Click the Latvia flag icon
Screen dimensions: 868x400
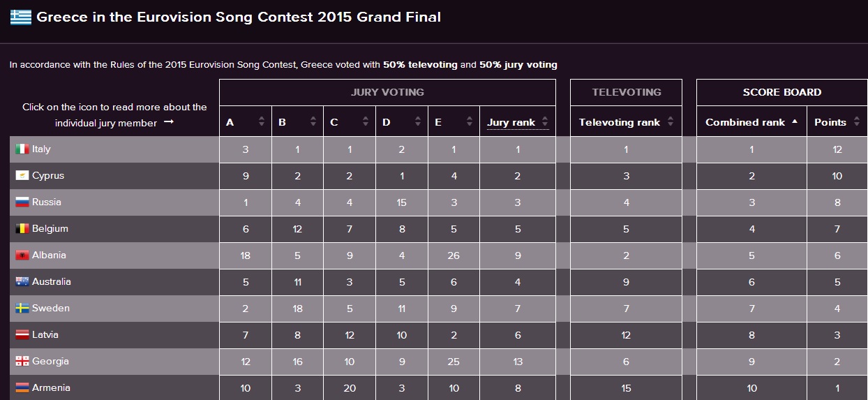22,335
